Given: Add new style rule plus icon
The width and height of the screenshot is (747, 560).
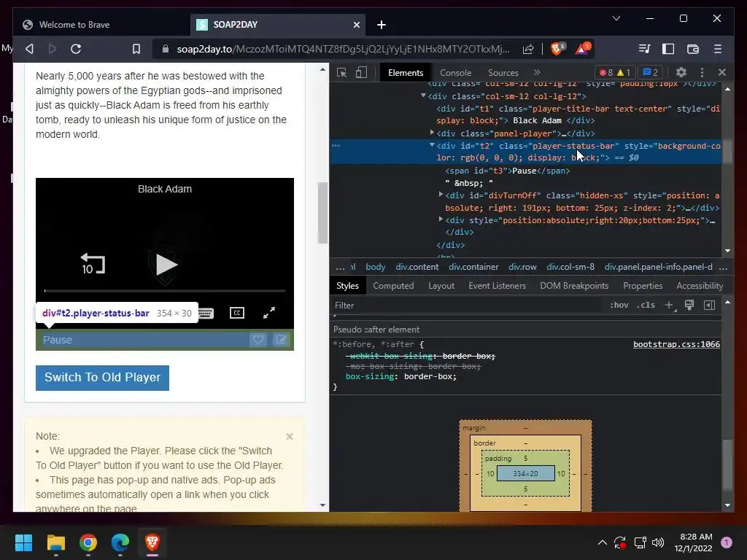Looking at the screenshot, I should pos(669,306).
